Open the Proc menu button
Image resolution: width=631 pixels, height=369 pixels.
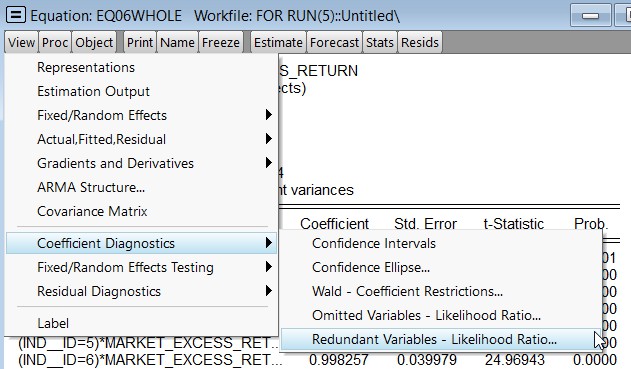[x=55, y=42]
